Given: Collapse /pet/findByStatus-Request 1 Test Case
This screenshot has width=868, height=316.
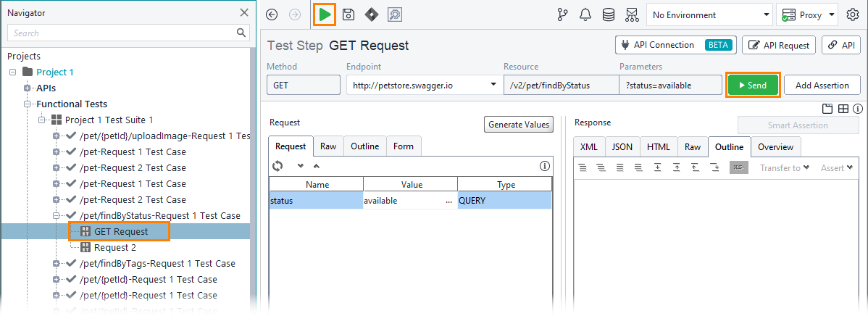Looking at the screenshot, I should [x=56, y=215].
